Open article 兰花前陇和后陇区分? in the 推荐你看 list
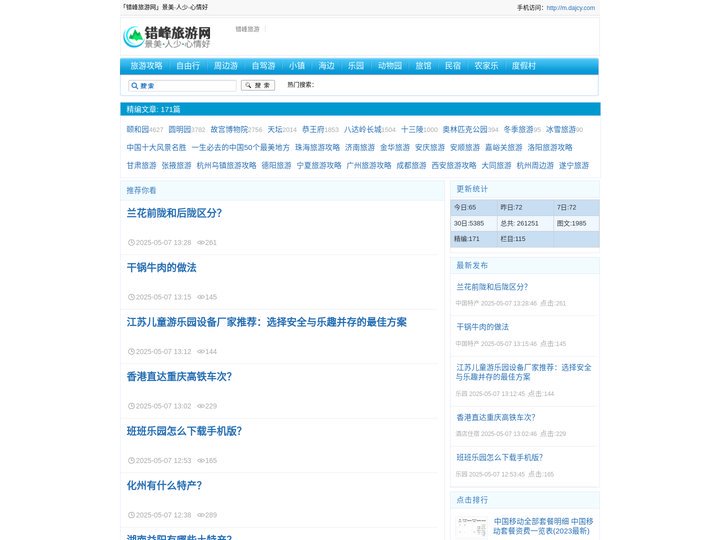The height and width of the screenshot is (540, 720). 174,213
